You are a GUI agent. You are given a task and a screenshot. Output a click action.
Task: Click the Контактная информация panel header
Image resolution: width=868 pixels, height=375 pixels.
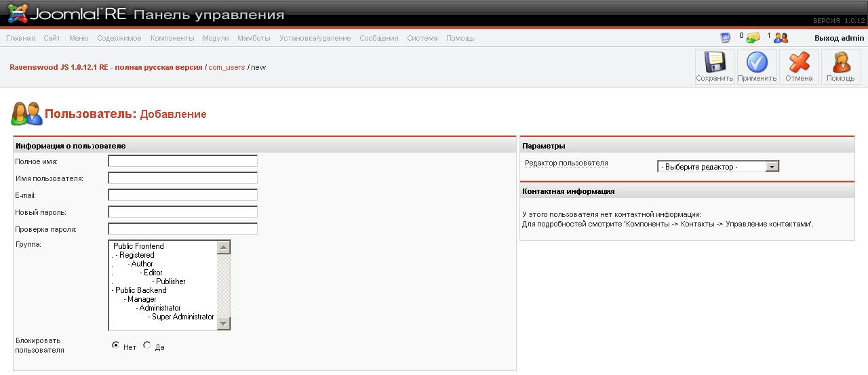[687, 191]
